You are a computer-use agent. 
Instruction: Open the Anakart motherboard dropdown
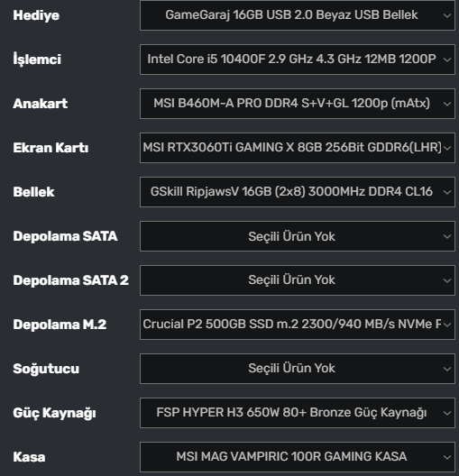click(x=298, y=104)
